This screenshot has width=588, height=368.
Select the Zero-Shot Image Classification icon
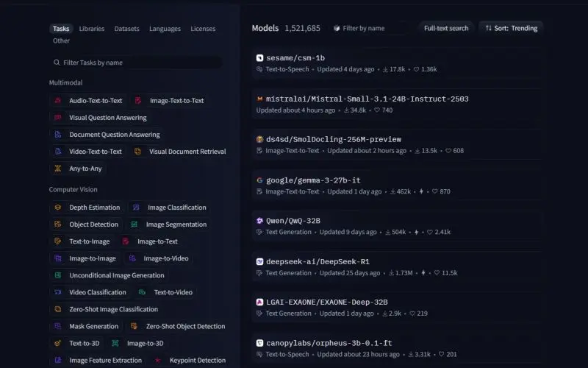pos(58,309)
